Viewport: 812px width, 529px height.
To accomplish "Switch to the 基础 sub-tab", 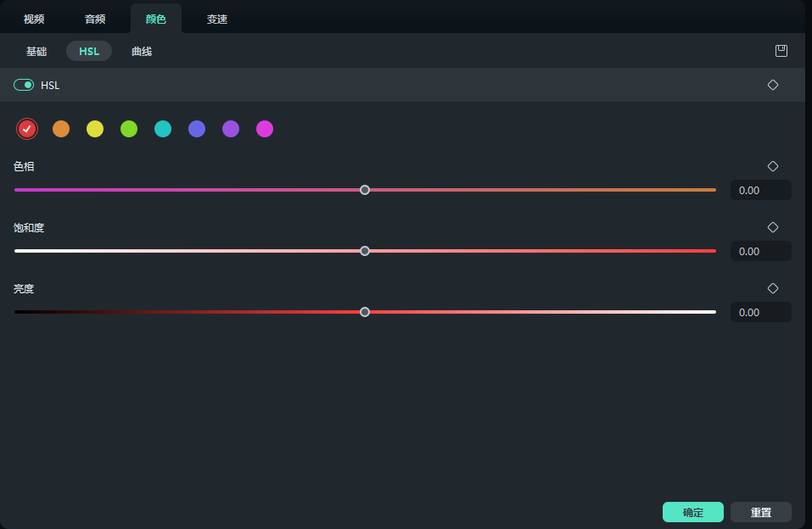I will [36, 51].
